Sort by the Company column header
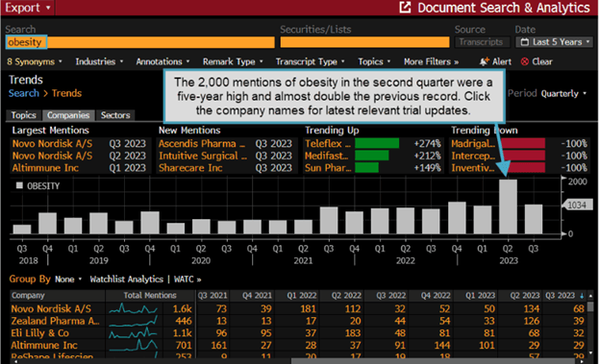The image size is (600, 364). [x=58, y=296]
